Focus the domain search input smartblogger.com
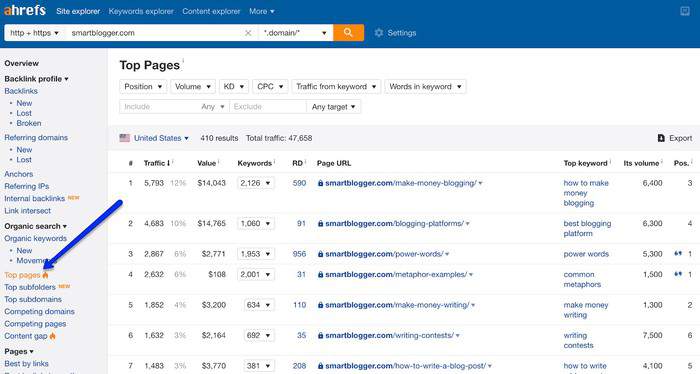The width and height of the screenshot is (700, 374). click(154, 33)
